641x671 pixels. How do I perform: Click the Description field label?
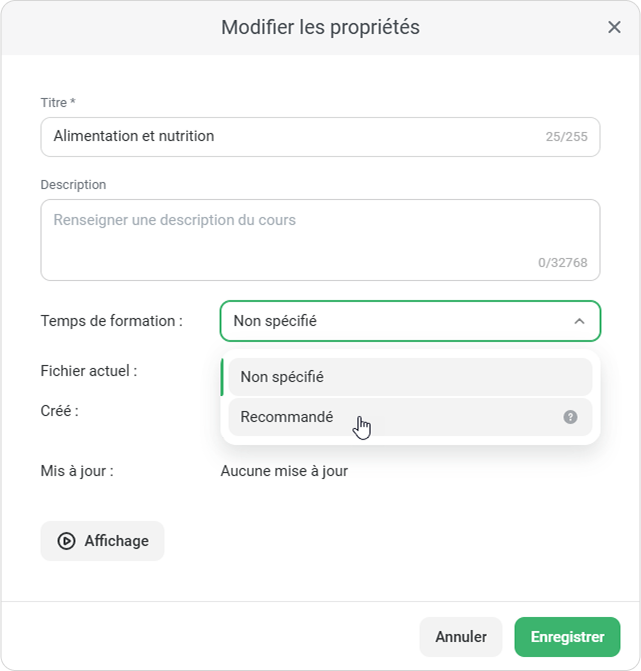pos(73,185)
